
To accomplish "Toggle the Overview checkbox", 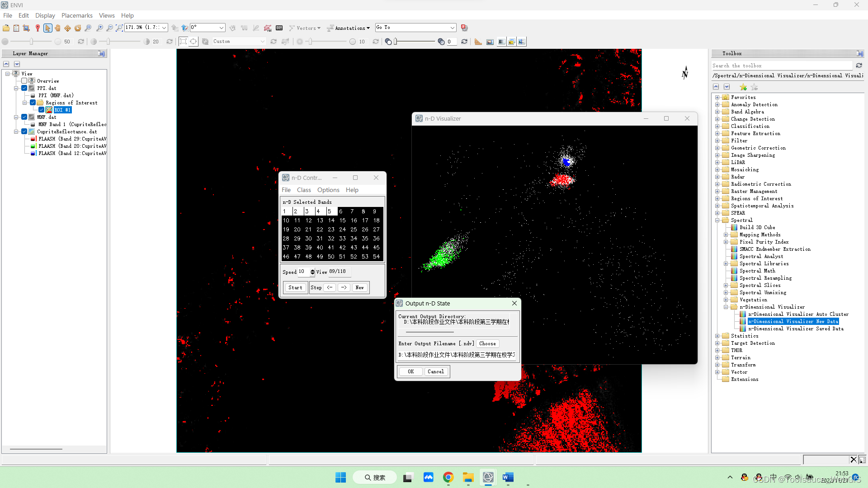I will click(24, 81).
